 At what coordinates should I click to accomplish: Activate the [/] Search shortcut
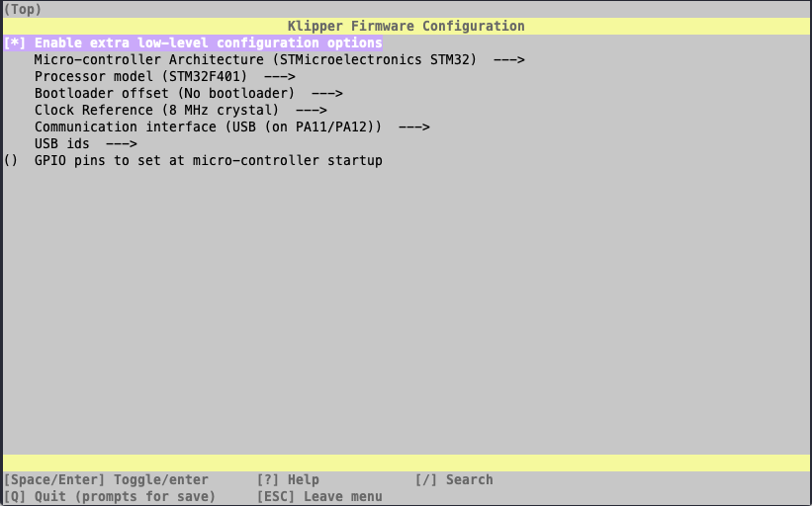pos(454,480)
